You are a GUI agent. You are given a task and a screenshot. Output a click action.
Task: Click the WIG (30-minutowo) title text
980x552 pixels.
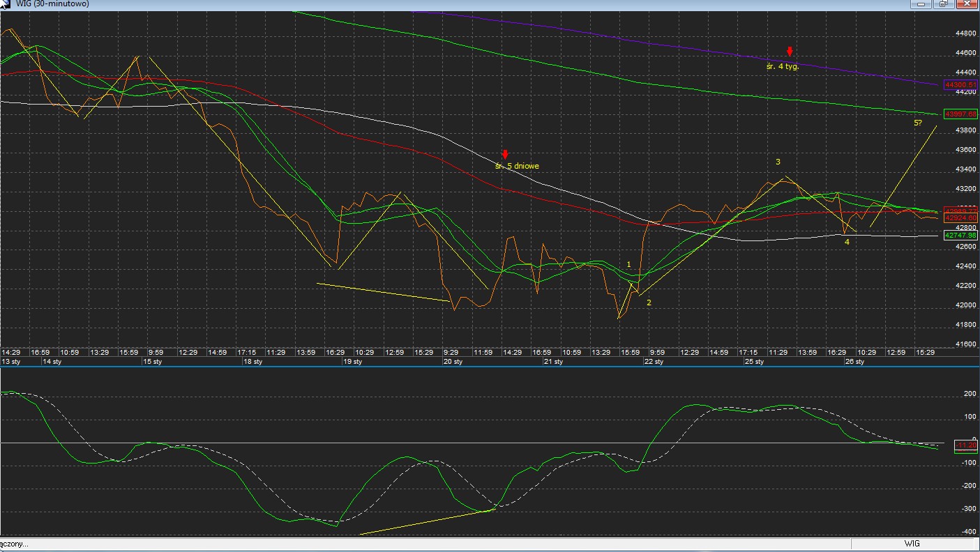point(52,3)
